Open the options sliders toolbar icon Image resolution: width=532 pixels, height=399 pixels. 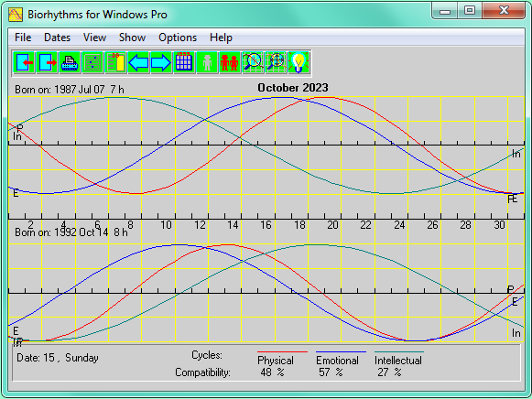[92, 62]
